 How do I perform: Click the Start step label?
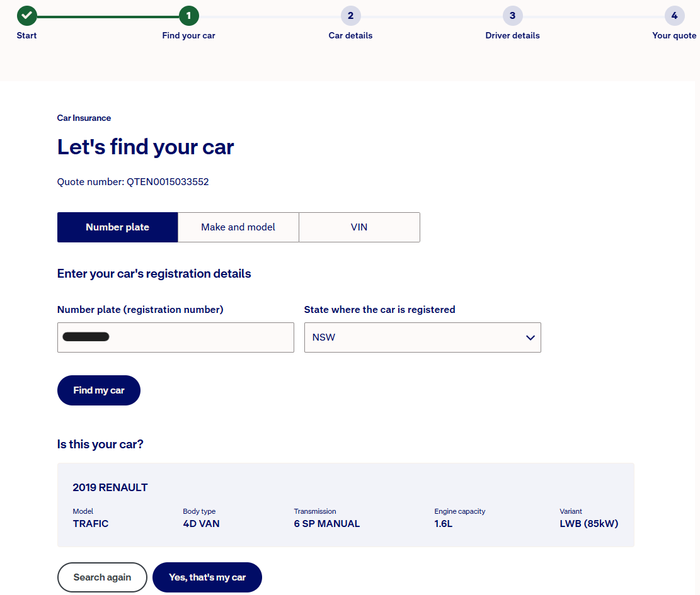coord(26,36)
